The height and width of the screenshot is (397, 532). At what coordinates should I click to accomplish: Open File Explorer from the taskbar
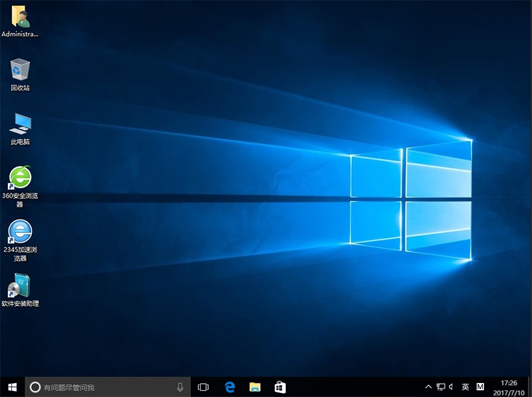coord(255,387)
